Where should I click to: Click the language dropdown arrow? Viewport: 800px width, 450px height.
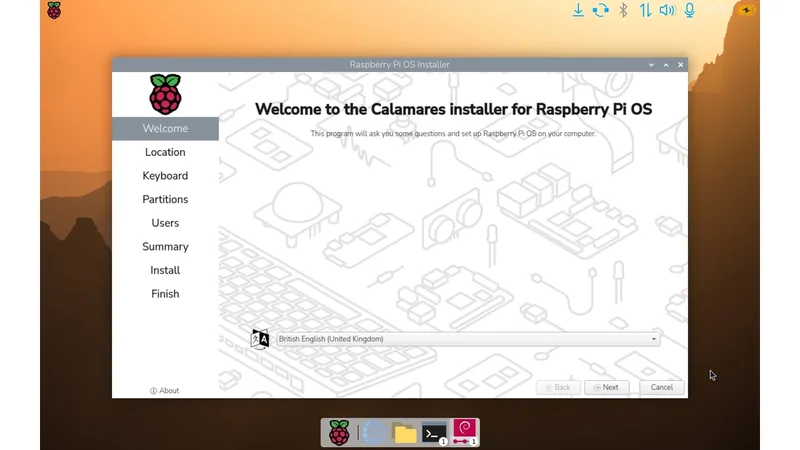(x=654, y=339)
